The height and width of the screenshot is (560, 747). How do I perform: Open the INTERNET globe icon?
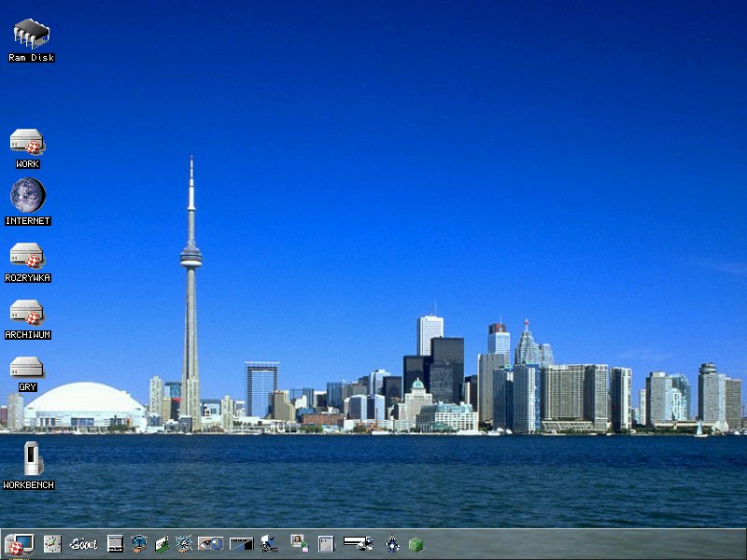point(28,195)
